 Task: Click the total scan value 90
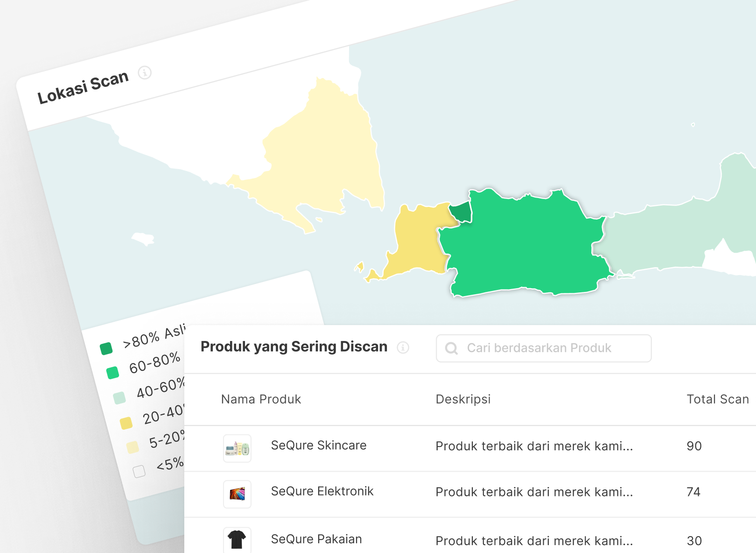tap(694, 446)
